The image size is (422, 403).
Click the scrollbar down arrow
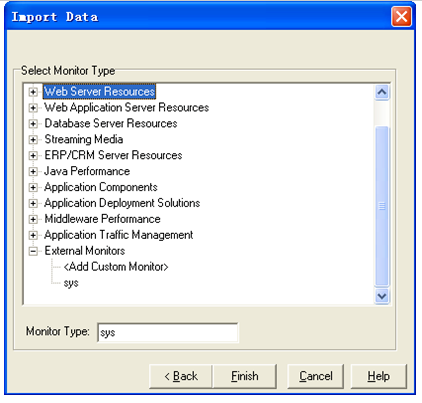(x=382, y=296)
